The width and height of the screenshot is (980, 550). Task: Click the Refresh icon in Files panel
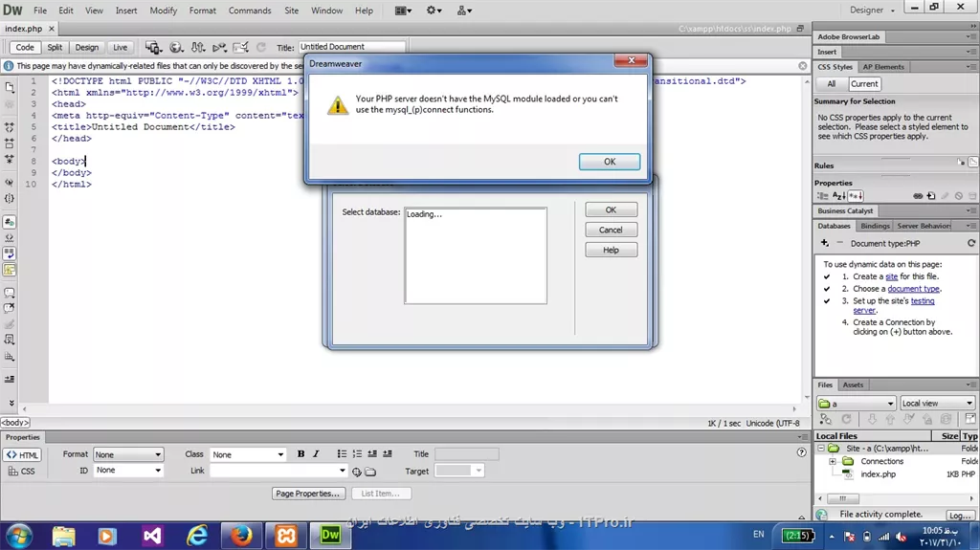[846, 419]
